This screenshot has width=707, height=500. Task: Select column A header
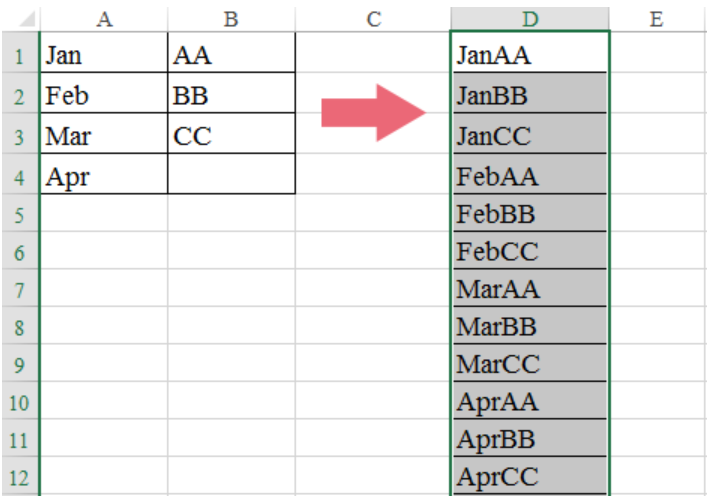pyautogui.click(x=104, y=19)
